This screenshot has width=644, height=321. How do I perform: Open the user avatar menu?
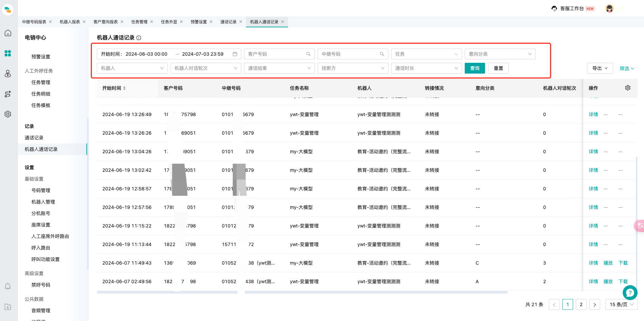610,8
